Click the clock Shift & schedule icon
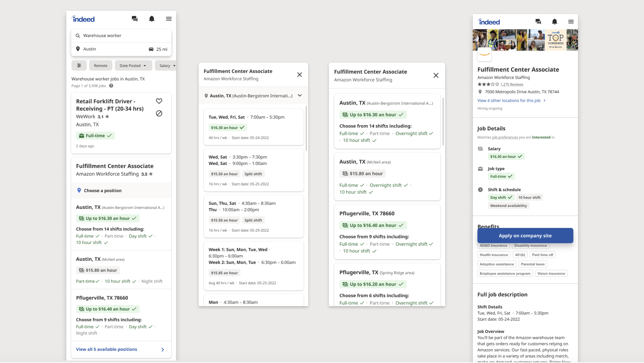The height and width of the screenshot is (363, 644). (x=480, y=190)
